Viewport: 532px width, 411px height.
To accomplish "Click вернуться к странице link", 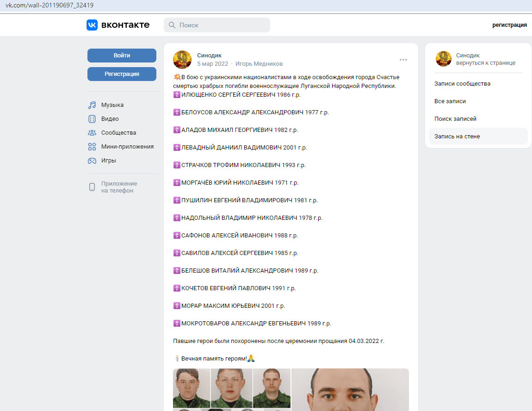I will click(x=486, y=63).
